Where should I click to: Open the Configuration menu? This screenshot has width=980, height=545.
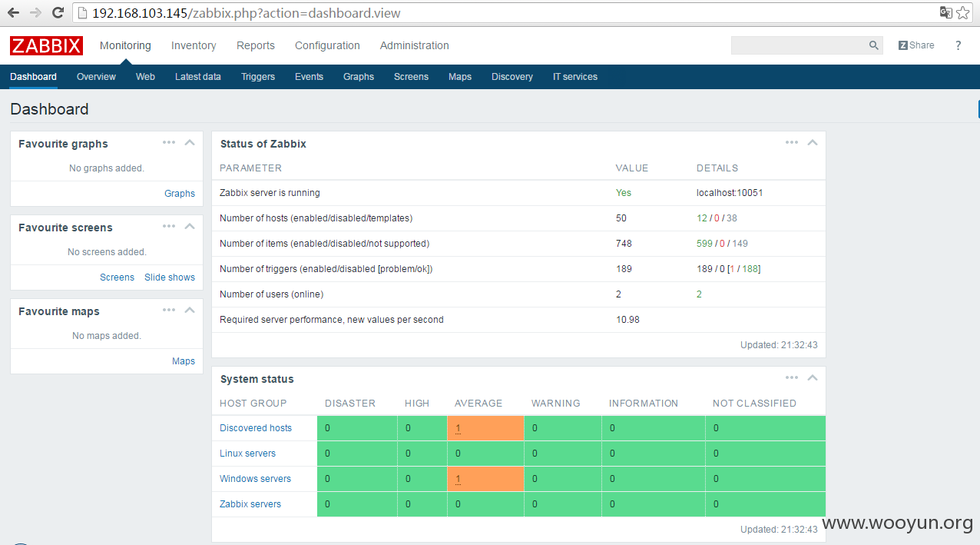327,45
